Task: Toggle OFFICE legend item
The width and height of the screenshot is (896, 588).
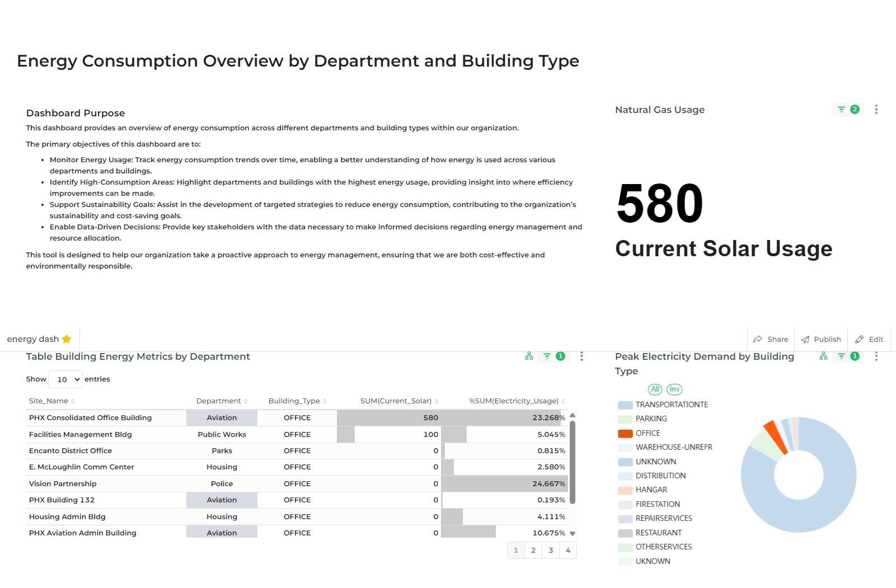Action: coord(639,433)
